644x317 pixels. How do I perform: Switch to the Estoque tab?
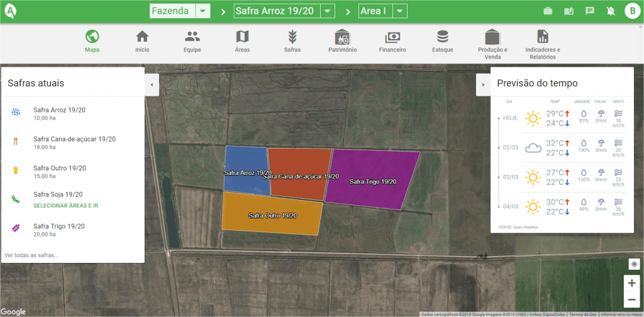coord(443,42)
